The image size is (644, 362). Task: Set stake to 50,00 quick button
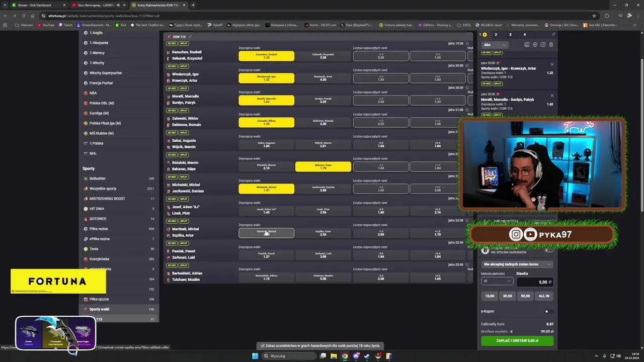525,296
